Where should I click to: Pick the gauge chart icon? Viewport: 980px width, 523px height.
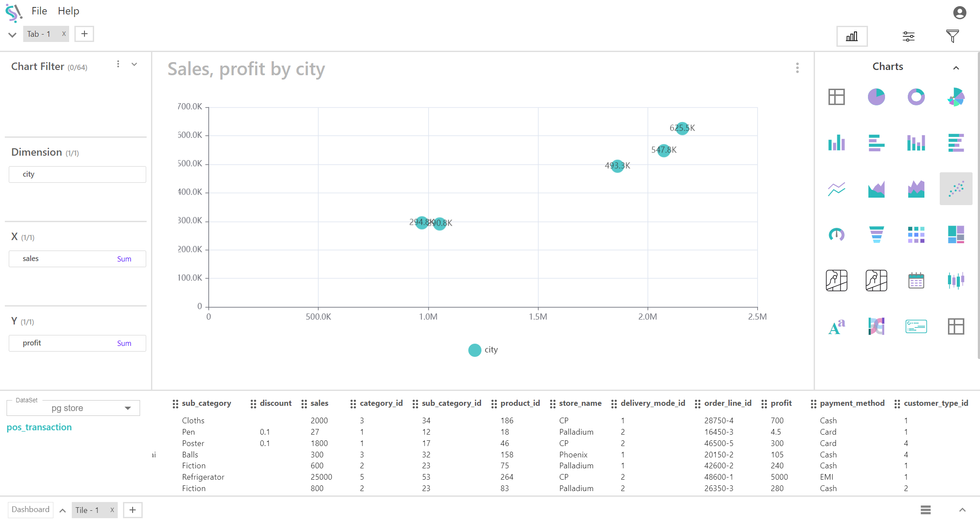pos(836,234)
